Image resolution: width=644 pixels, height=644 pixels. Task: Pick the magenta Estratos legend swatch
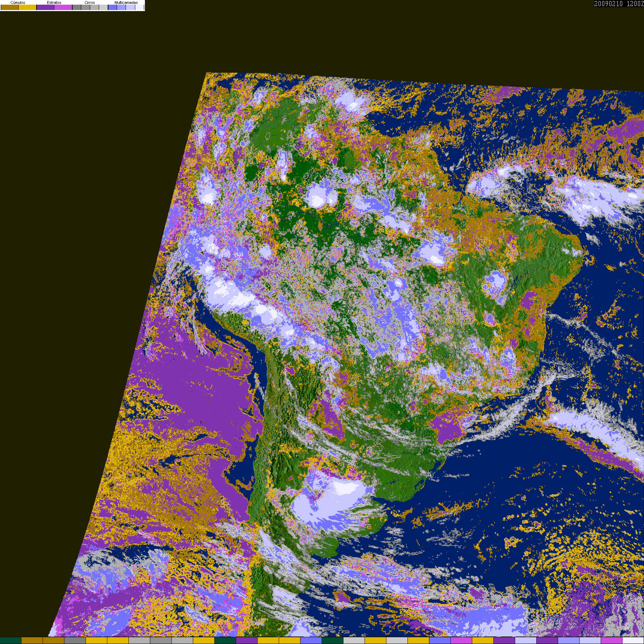(63, 7)
